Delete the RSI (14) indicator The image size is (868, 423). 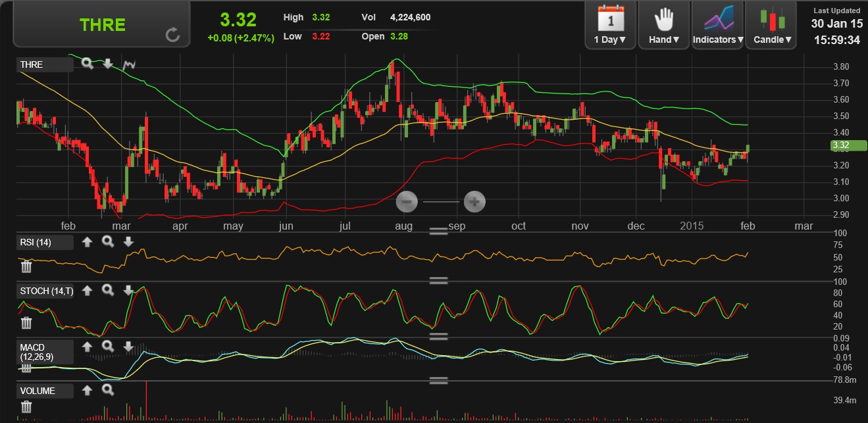click(26, 266)
